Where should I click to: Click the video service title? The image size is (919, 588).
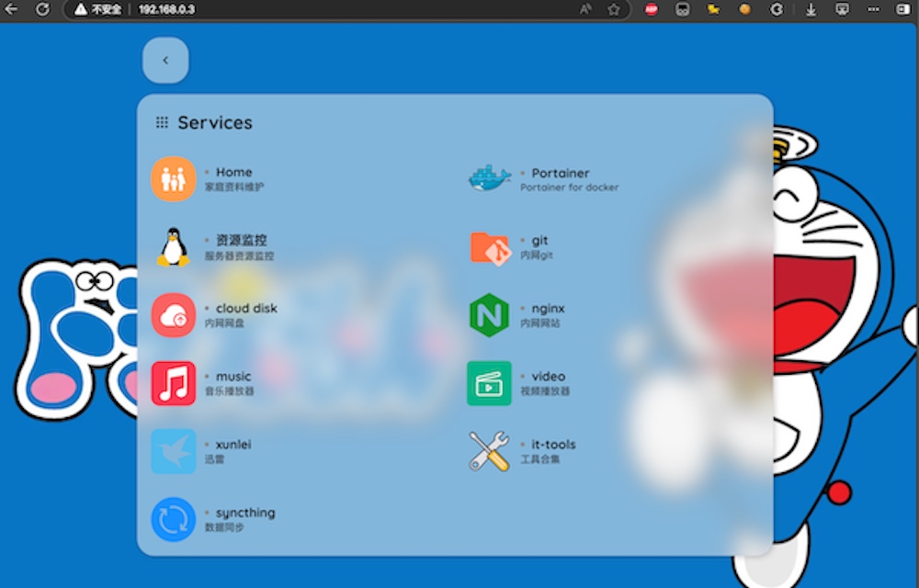548,376
